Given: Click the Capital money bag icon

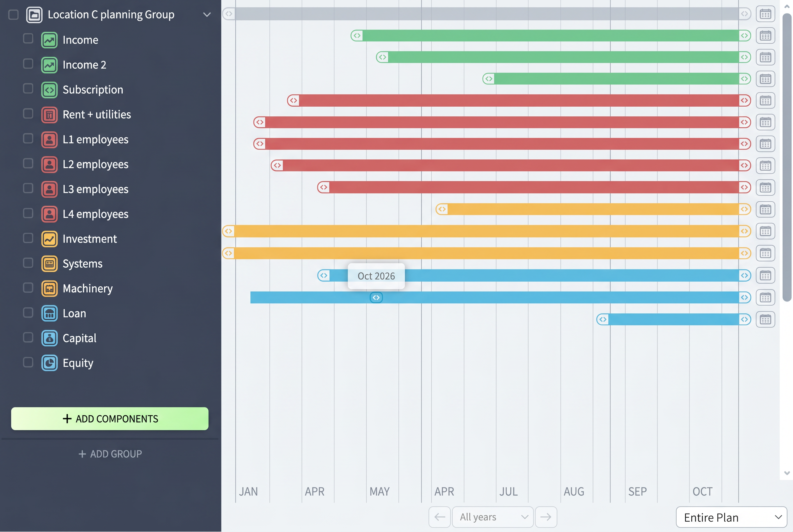Looking at the screenshot, I should click(x=50, y=338).
